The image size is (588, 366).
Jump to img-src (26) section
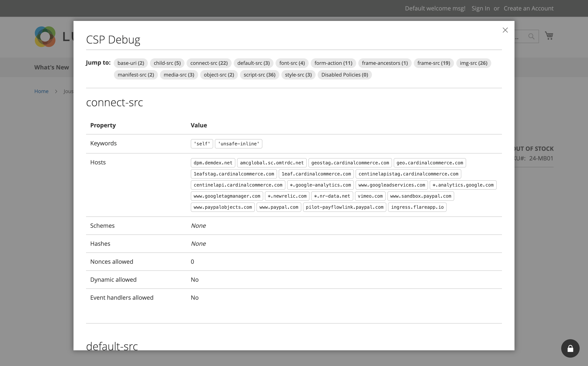coord(473,63)
